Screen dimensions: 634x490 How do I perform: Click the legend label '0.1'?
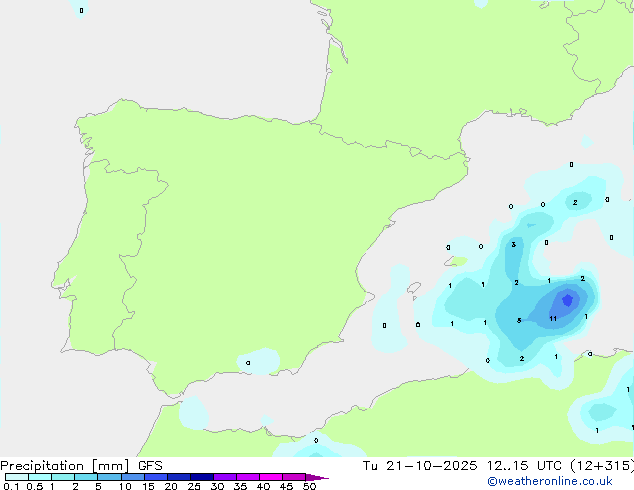pyautogui.click(x=11, y=486)
